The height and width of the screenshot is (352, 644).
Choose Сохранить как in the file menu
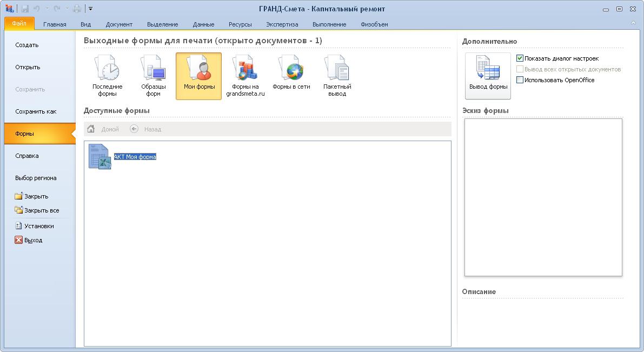pyautogui.click(x=40, y=112)
